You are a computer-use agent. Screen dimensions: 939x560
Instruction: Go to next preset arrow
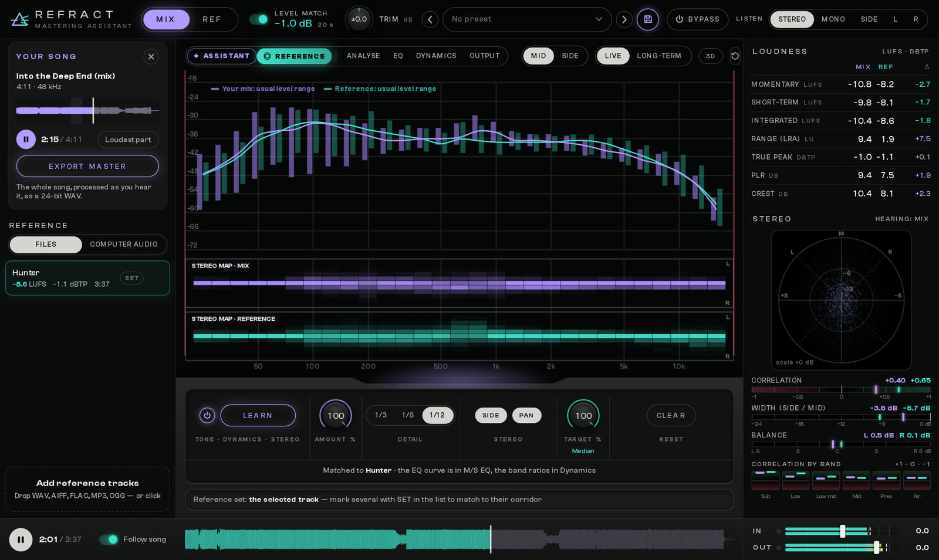[x=624, y=19]
